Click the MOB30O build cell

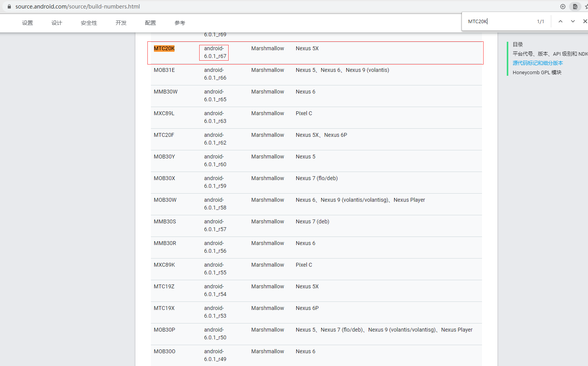[x=164, y=351]
